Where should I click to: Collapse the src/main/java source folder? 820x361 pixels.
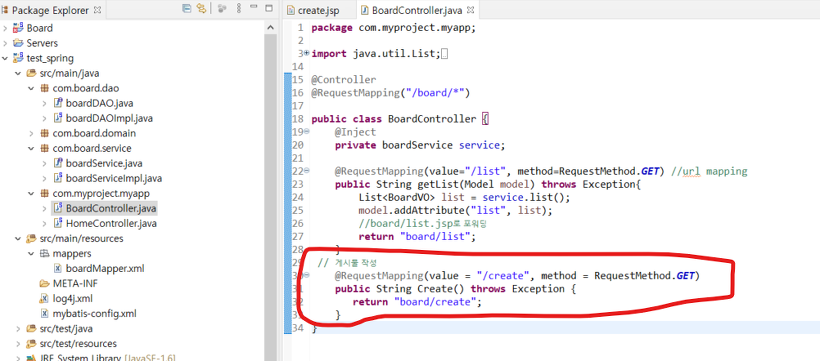[18, 73]
